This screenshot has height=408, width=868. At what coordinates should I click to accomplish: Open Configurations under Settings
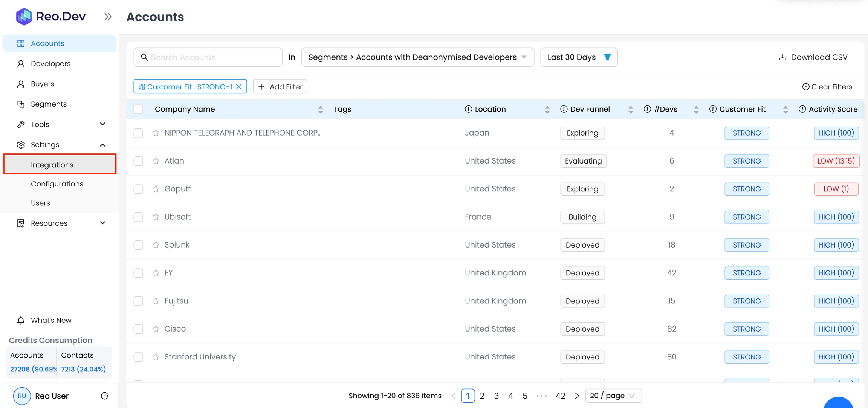click(57, 184)
